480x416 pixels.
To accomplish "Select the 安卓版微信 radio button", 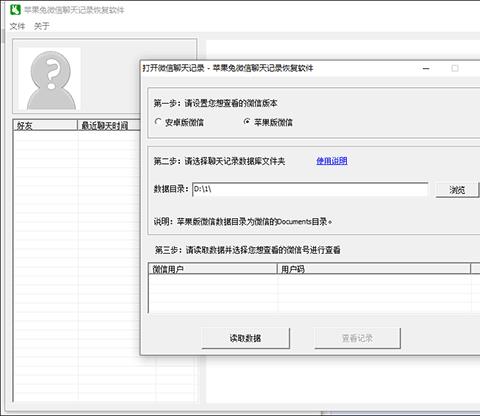I will pos(158,122).
